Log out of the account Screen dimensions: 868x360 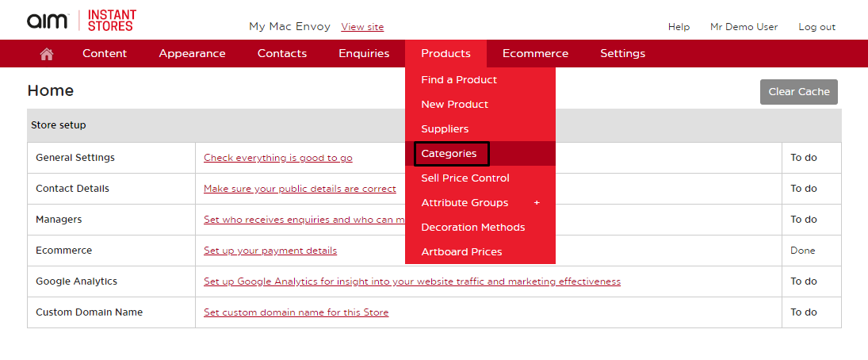(816, 27)
